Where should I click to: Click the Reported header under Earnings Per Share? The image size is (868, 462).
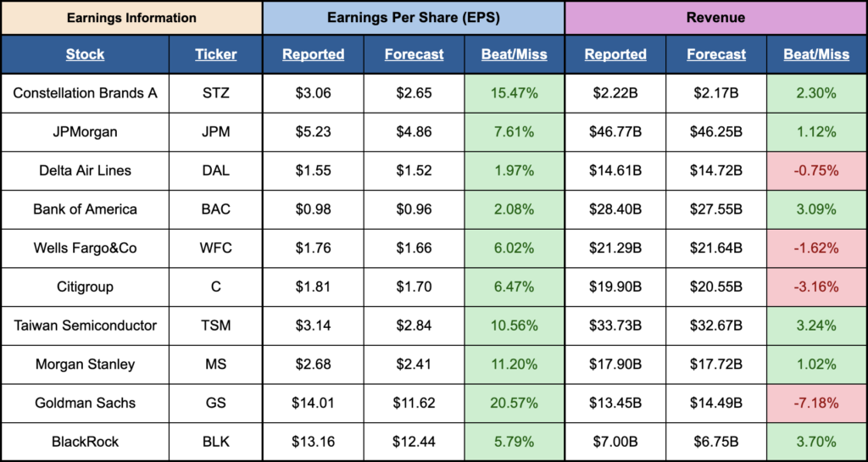(x=313, y=54)
